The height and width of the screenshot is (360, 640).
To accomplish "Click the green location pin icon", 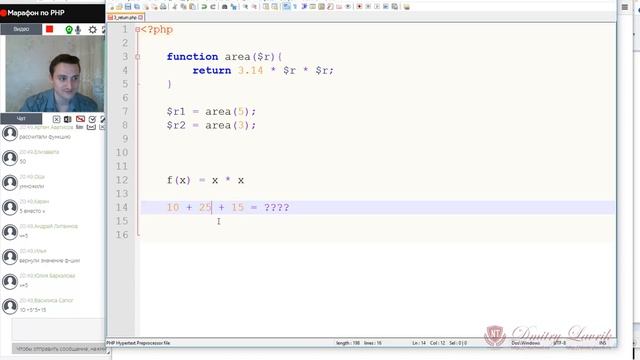I will click(69, 29).
